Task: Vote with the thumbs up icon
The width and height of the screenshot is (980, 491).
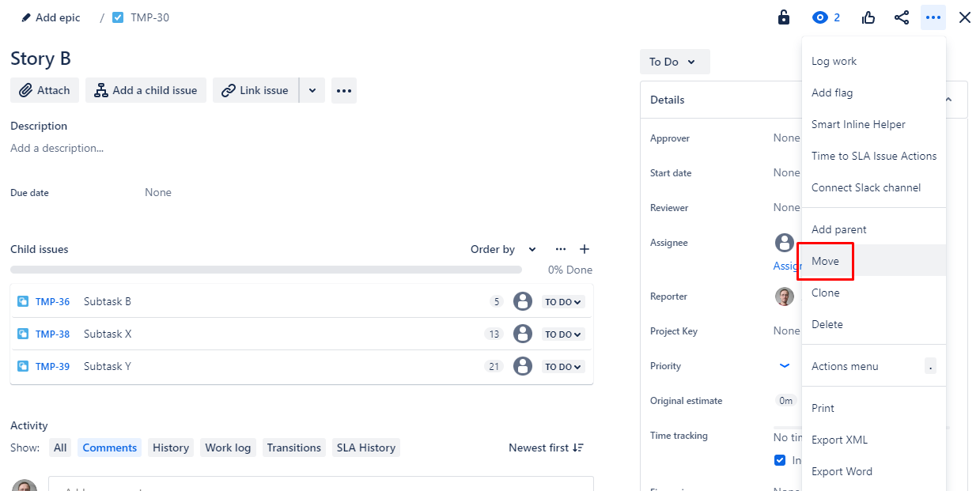Action: click(x=868, y=17)
